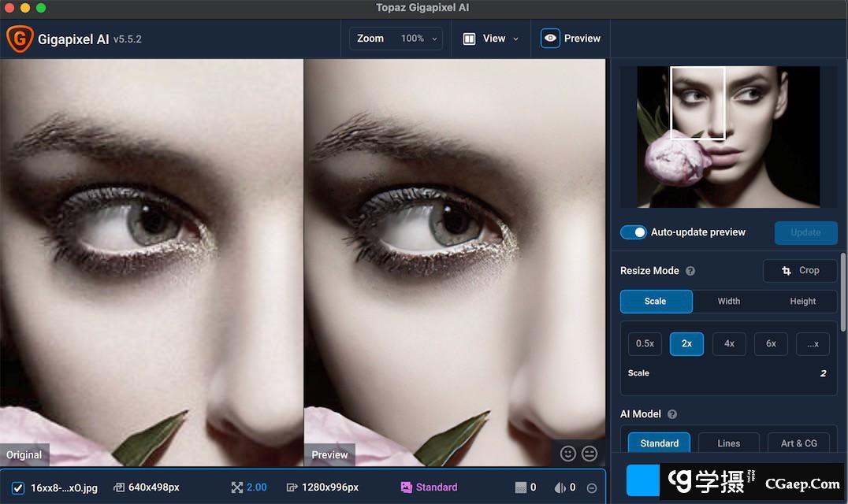Open the custom ...x scale option
The image size is (848, 504).
click(x=813, y=343)
